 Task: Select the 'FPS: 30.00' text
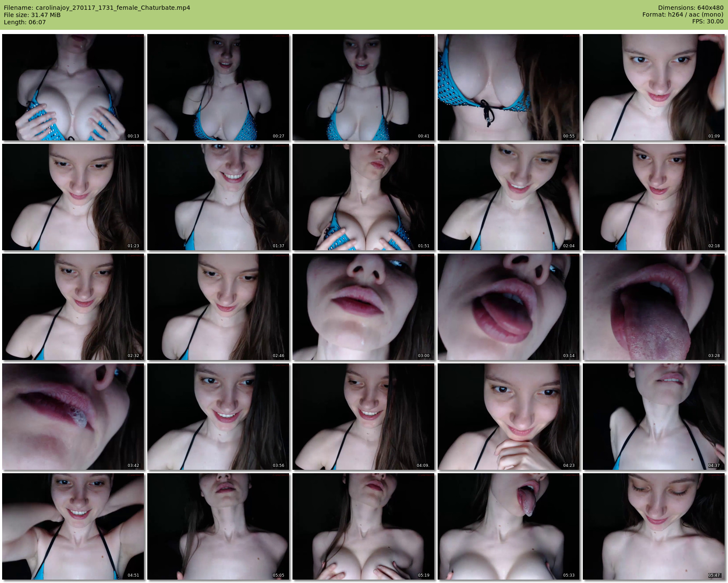(x=708, y=21)
